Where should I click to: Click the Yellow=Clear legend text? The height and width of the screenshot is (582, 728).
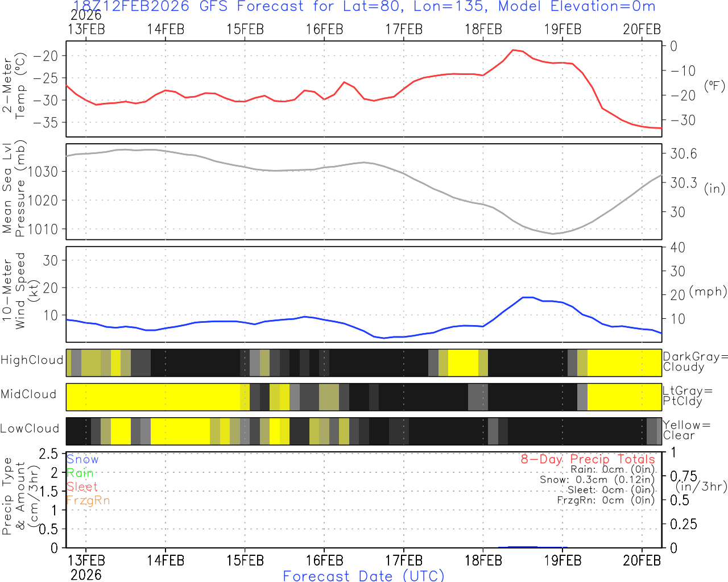pos(686,430)
